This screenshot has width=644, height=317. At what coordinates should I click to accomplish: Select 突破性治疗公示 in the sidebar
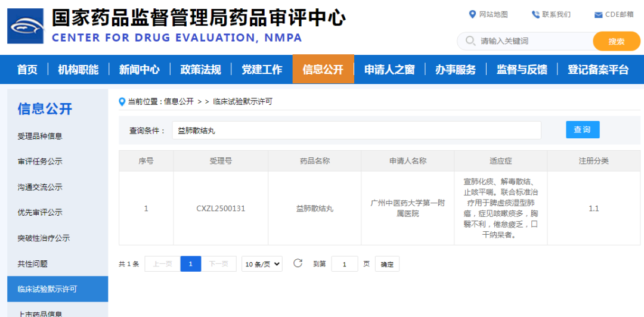(x=44, y=238)
